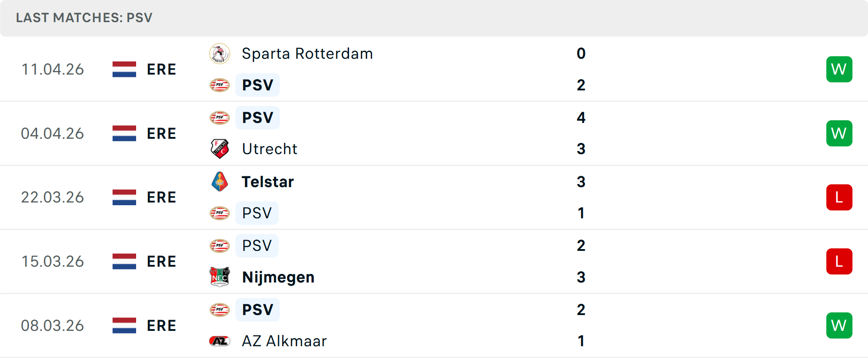Click the Netherlands flag on the 11.04.26 row
The image size is (868, 358).
point(124,69)
